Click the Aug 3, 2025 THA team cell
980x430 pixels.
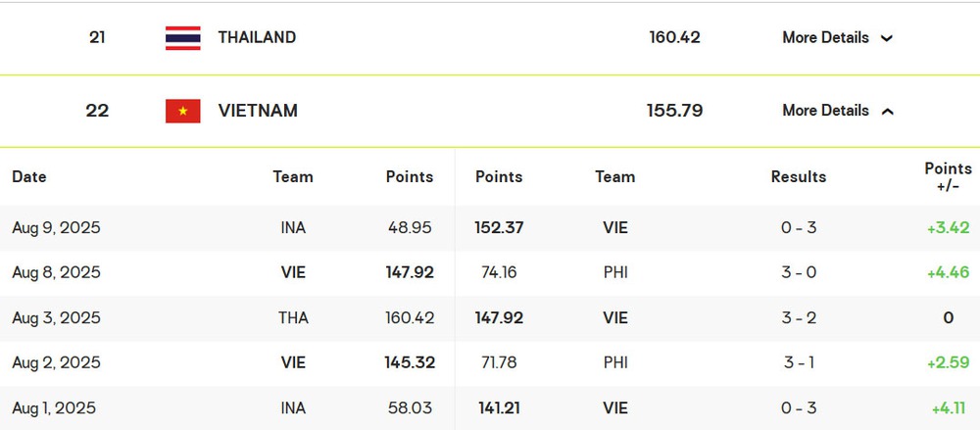tap(293, 318)
